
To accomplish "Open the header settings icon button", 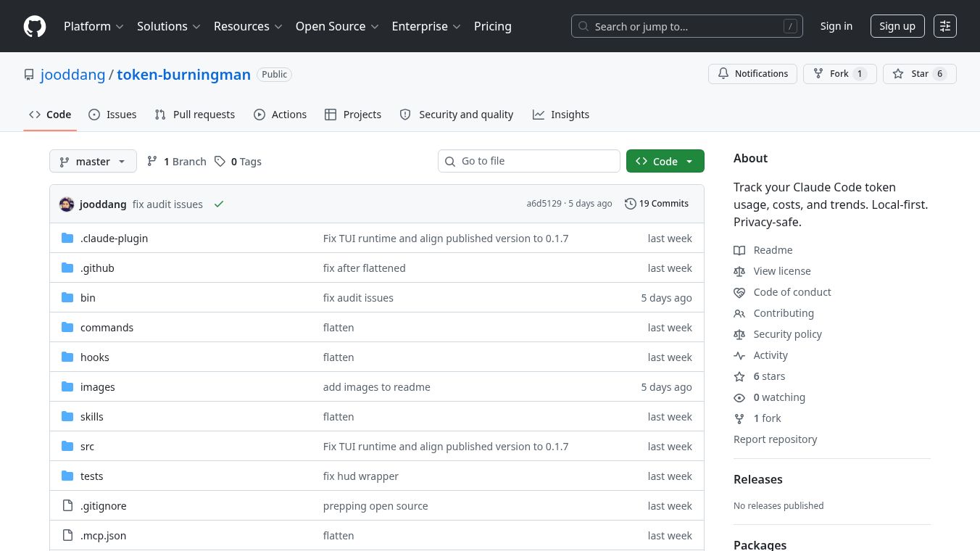I will coord(944,26).
